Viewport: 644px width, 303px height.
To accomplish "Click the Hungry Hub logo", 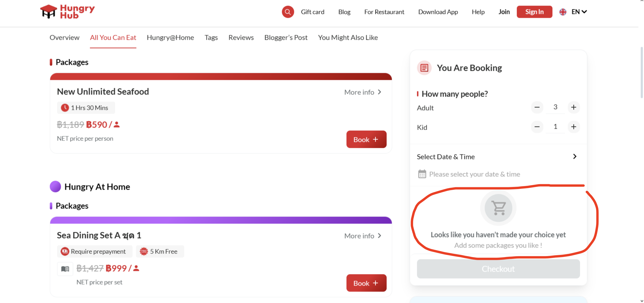I will coord(67,11).
